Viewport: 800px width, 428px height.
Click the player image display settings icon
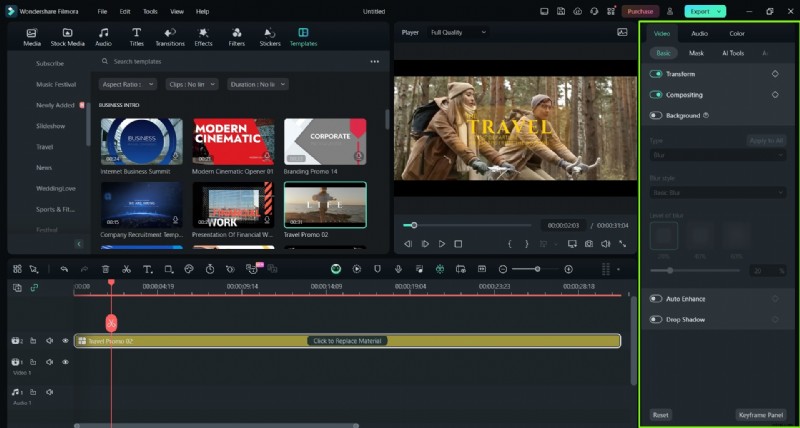click(622, 32)
